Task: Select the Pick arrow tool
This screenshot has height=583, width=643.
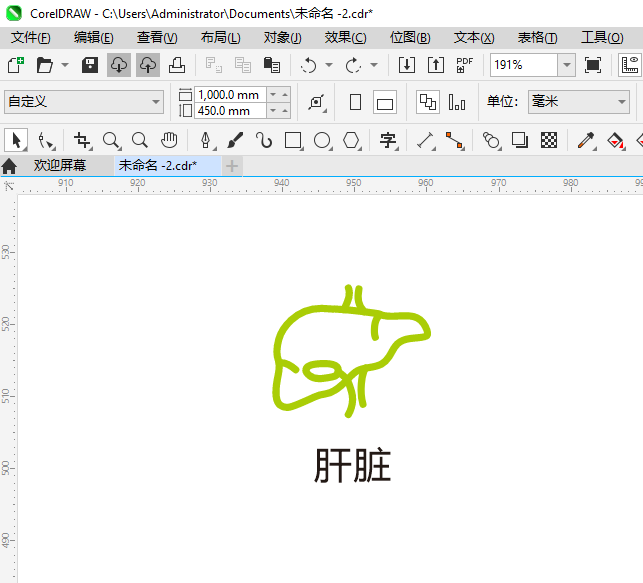Action: coord(16,140)
